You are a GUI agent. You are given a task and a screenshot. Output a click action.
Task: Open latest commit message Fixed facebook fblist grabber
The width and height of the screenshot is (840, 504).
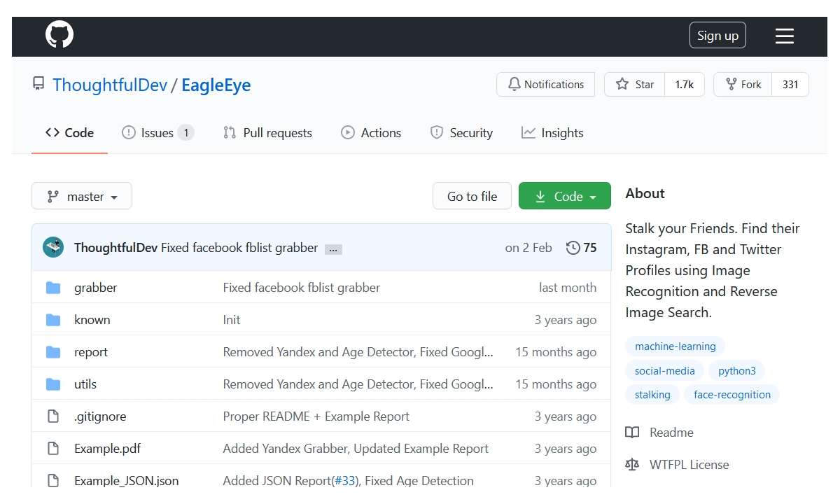(x=239, y=248)
